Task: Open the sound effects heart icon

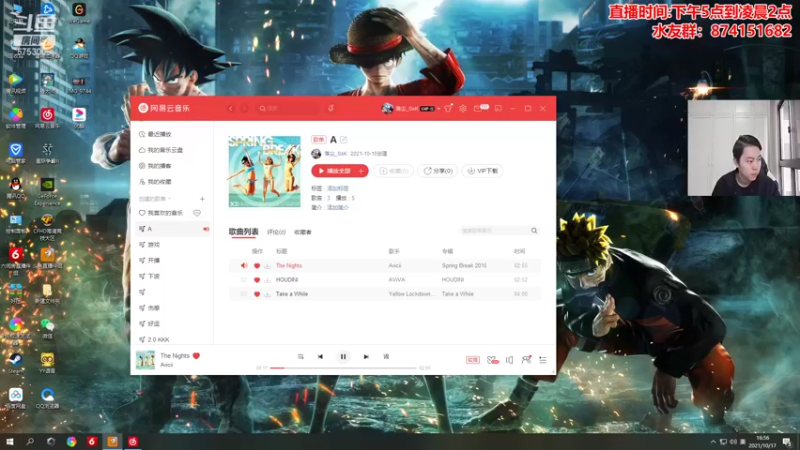Action: pos(492,360)
